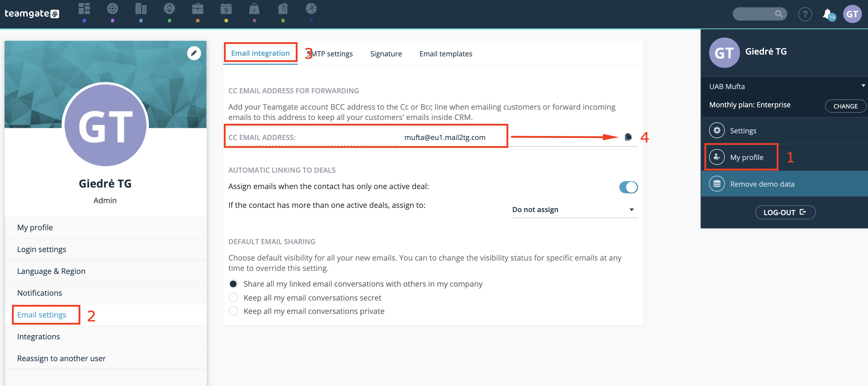The width and height of the screenshot is (868, 386).
Task: Open Notifications in sidebar
Action: point(106,293)
